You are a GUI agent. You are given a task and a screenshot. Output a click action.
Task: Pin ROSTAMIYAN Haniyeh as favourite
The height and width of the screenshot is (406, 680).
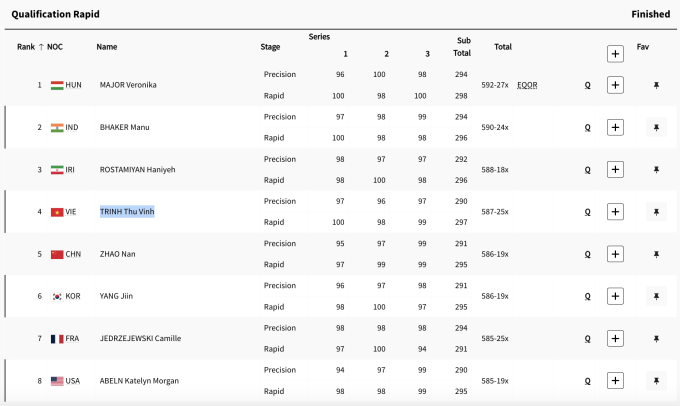[x=655, y=170]
